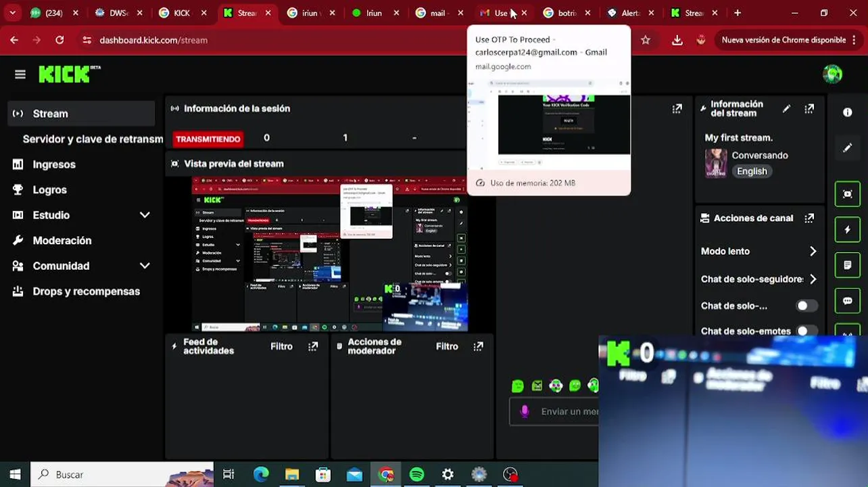Click the English language tag
This screenshot has height=487, width=868.
click(752, 171)
